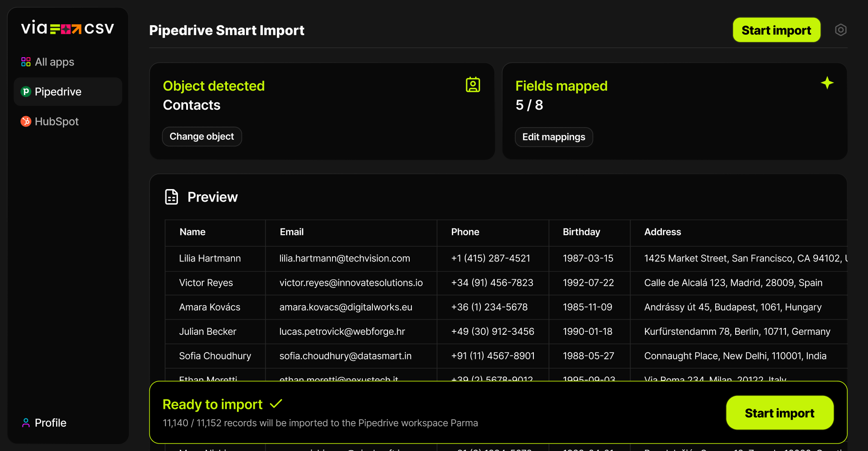Click the checkmark beside Ready to import

pyautogui.click(x=276, y=404)
